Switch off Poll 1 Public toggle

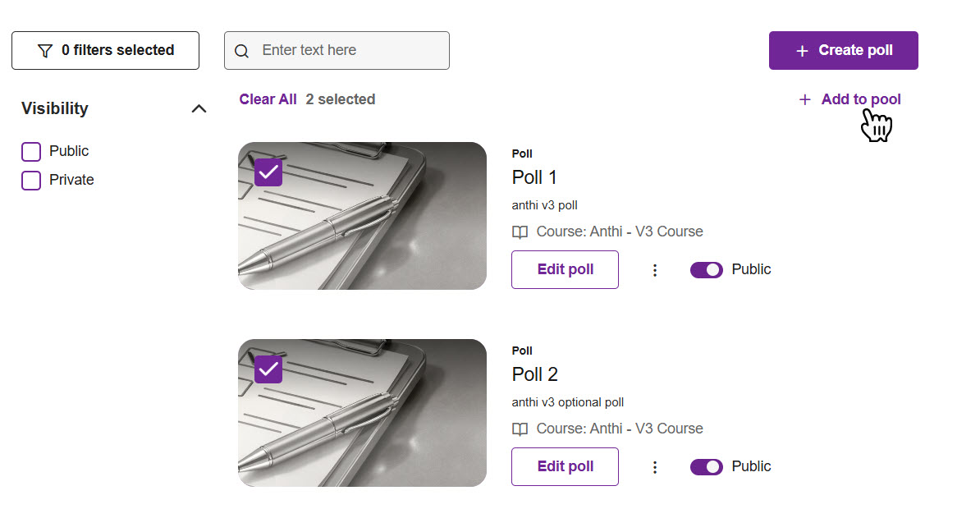[x=706, y=270]
